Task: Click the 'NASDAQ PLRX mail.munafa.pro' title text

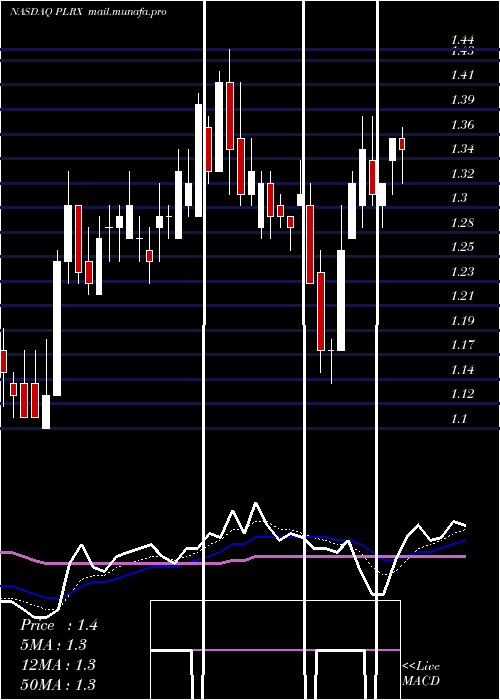Action: pyautogui.click(x=88, y=12)
